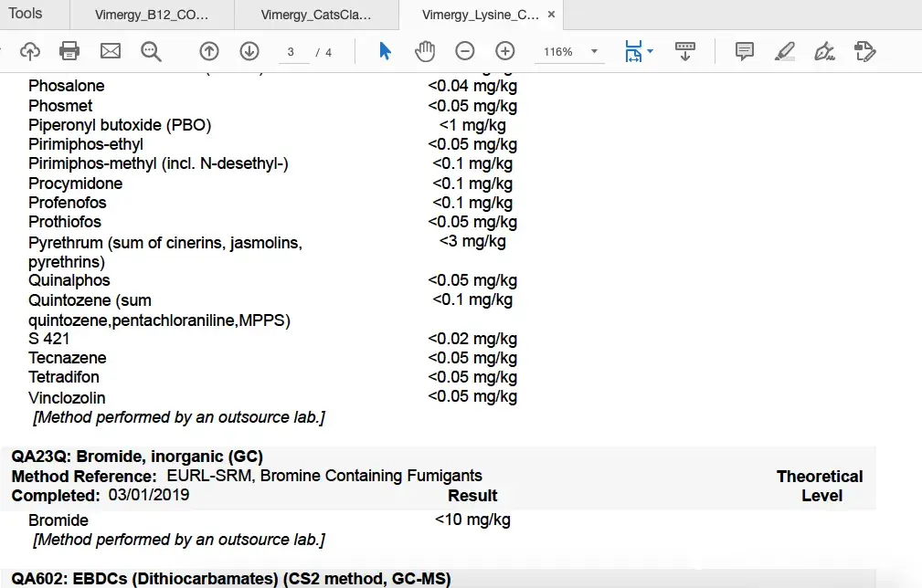922x588 pixels.
Task: Add a comment sticky note
Action: point(745,51)
